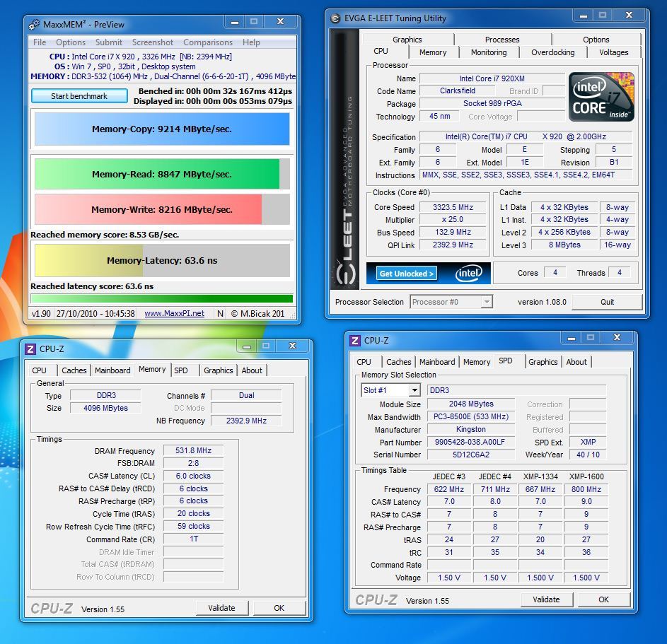Click the Manufacturer Kingston value
This screenshot has width=667, height=644.
(x=471, y=429)
